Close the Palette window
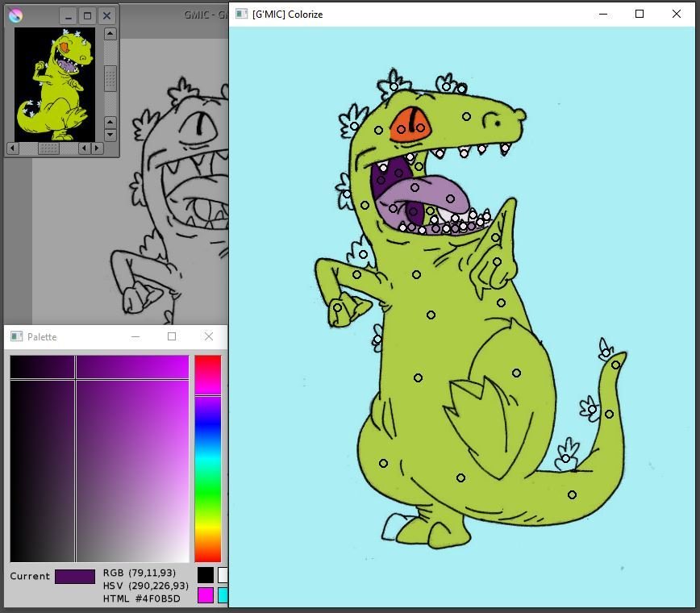Viewport: 700px width, 613px height. [209, 336]
